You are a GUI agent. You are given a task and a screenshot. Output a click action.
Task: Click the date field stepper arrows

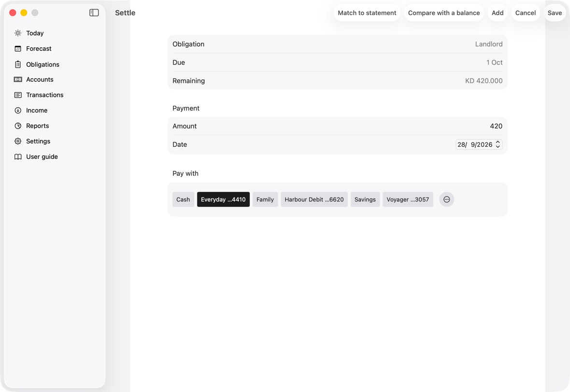pos(498,145)
